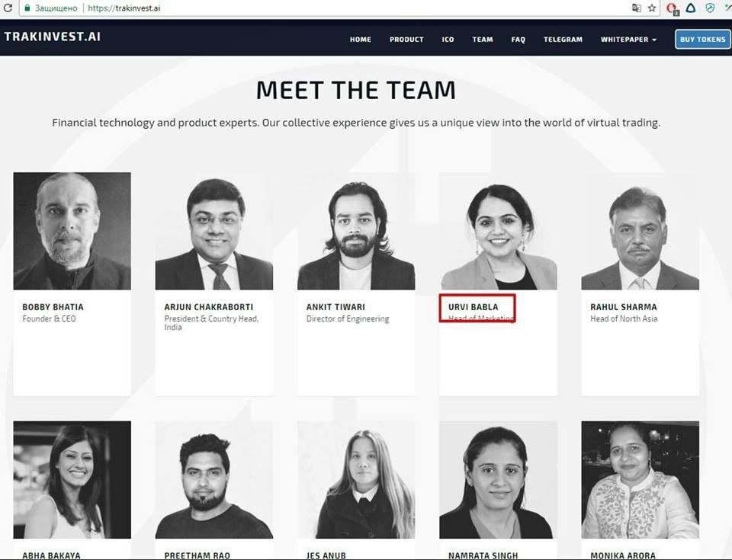
Task: Click the Buy Tokens button
Action: pyautogui.click(x=702, y=39)
